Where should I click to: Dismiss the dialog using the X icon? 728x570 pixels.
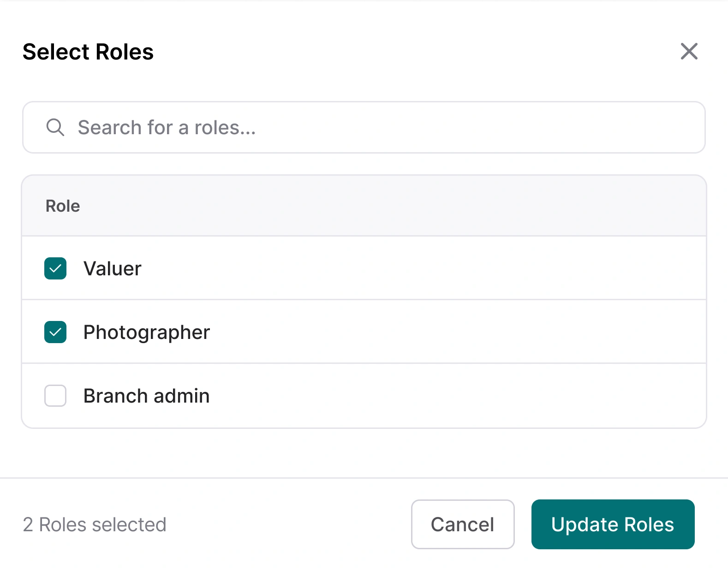pos(689,51)
